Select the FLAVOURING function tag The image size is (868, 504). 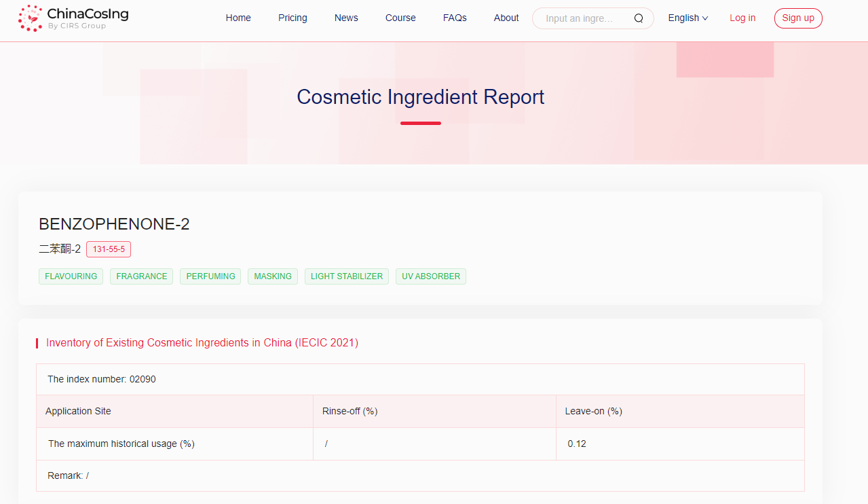pyautogui.click(x=71, y=276)
